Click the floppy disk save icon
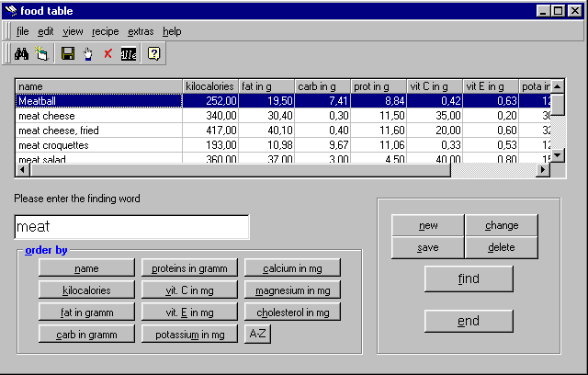The width and height of the screenshot is (588, 375). [x=67, y=53]
